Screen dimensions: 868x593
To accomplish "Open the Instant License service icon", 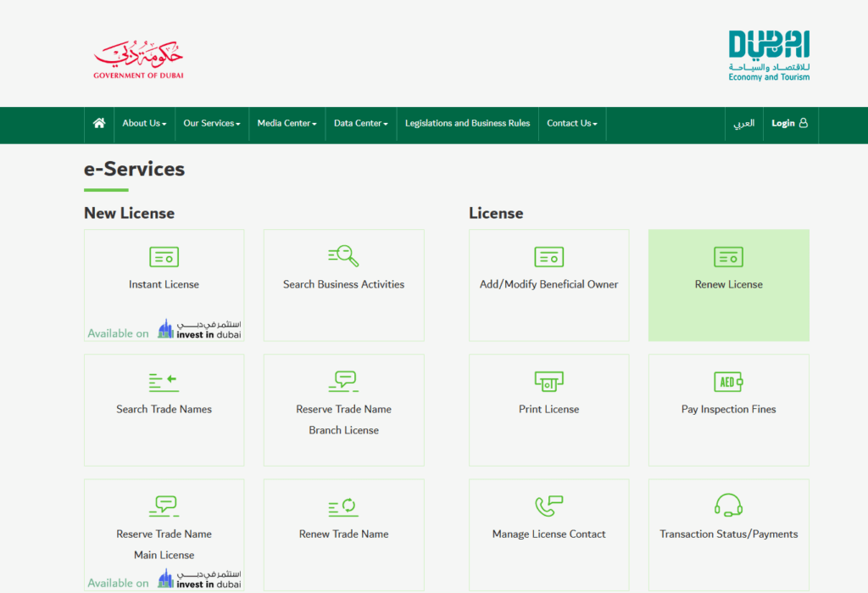I will pos(164,256).
